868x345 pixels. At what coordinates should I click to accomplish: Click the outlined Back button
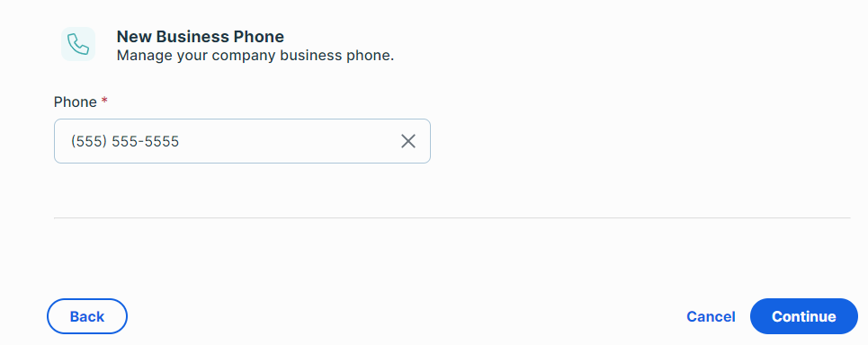(87, 316)
